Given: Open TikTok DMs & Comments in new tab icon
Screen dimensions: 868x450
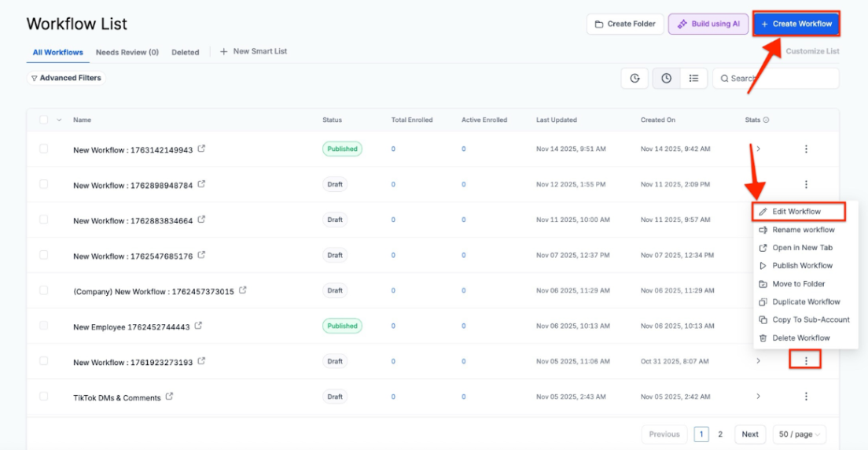Looking at the screenshot, I should point(170,397).
